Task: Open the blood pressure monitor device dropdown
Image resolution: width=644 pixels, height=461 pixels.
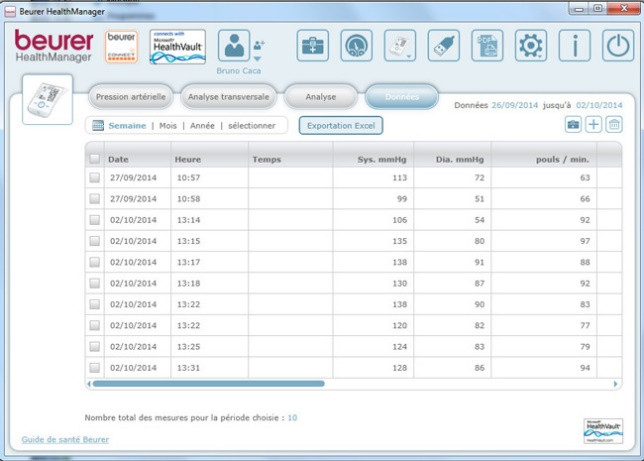Action: [x=400, y=46]
